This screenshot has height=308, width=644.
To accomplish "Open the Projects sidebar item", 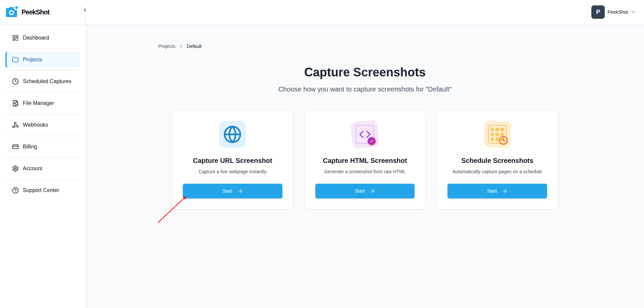I will coord(33,60).
